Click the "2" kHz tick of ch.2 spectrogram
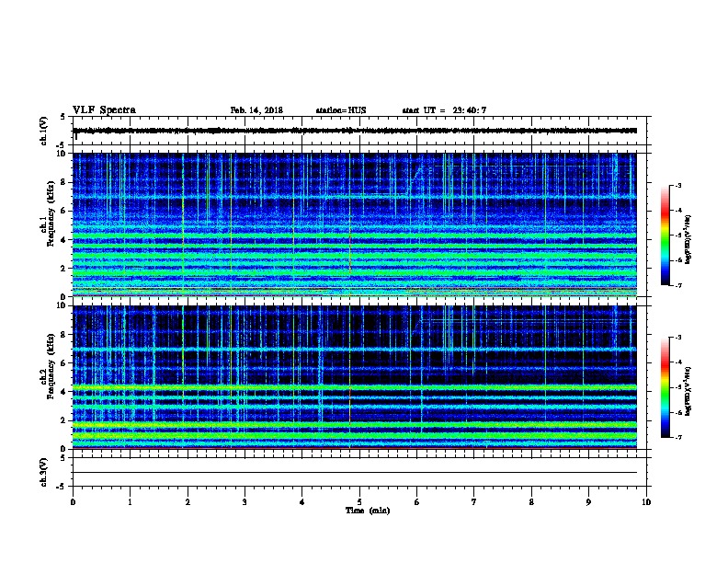This screenshot has height=563, width=728. coord(63,420)
